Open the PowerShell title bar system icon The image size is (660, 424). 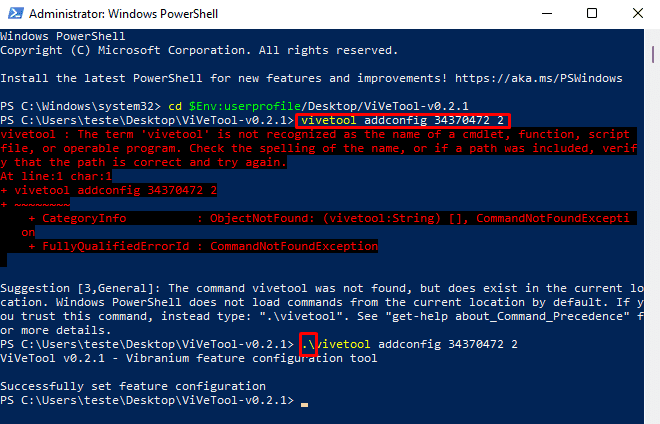[x=16, y=13]
